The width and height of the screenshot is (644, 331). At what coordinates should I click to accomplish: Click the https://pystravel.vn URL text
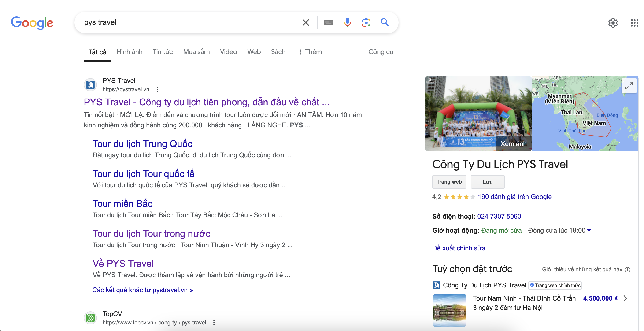(x=126, y=89)
